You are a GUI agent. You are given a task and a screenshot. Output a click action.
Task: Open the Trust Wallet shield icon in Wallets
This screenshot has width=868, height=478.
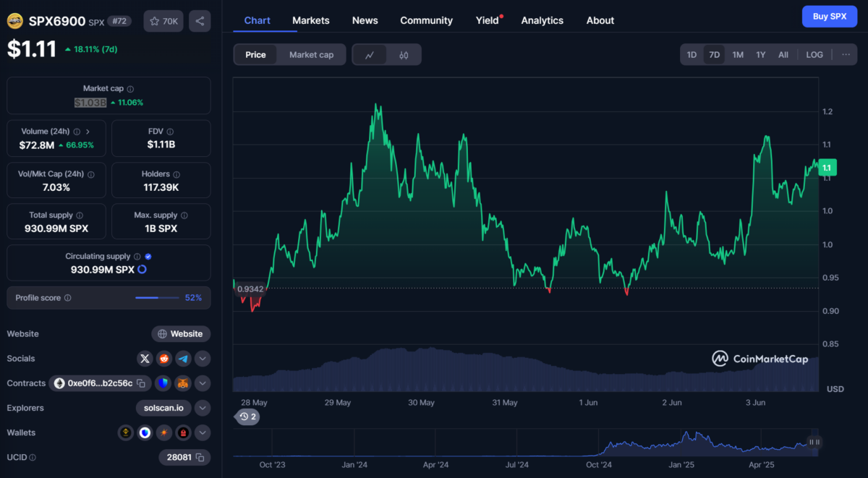pos(145,432)
